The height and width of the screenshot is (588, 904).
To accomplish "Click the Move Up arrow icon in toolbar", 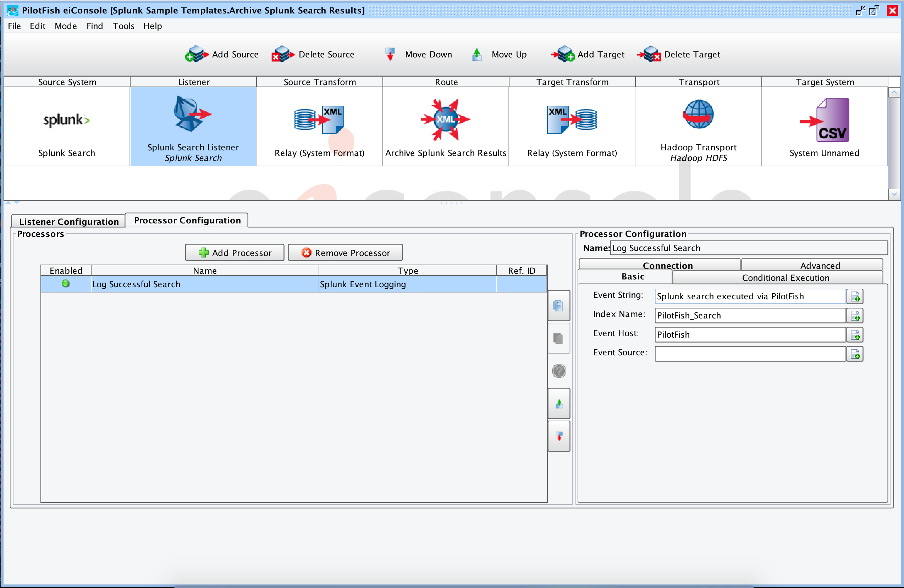I will coord(477,54).
